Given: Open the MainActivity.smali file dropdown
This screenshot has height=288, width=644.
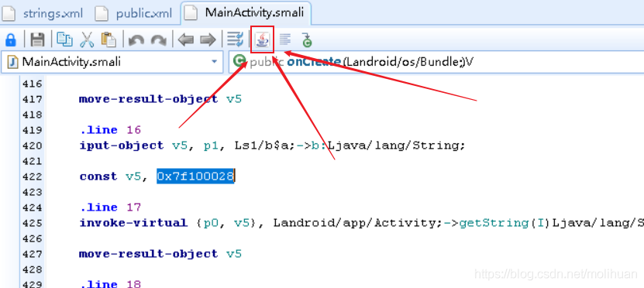Looking at the screenshot, I should point(112,62).
